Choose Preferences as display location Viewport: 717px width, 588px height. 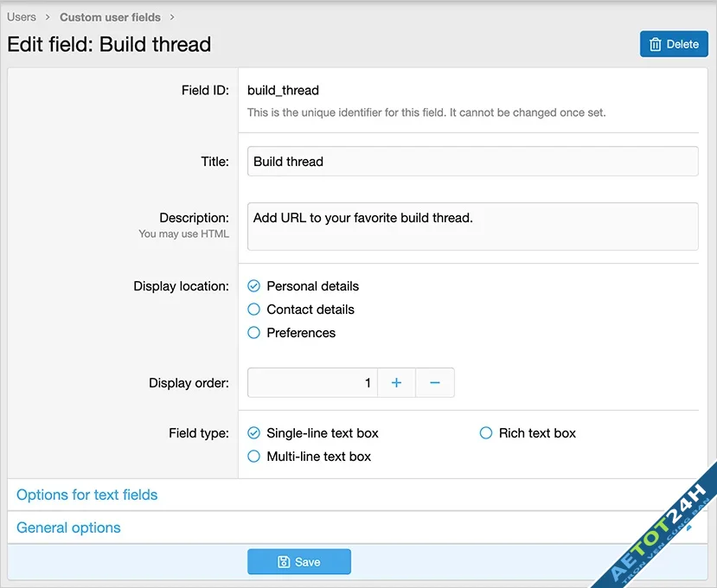[x=254, y=333]
